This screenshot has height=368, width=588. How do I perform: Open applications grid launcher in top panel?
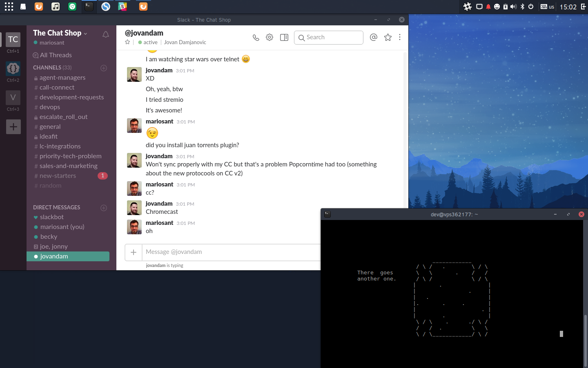pyautogui.click(x=9, y=7)
